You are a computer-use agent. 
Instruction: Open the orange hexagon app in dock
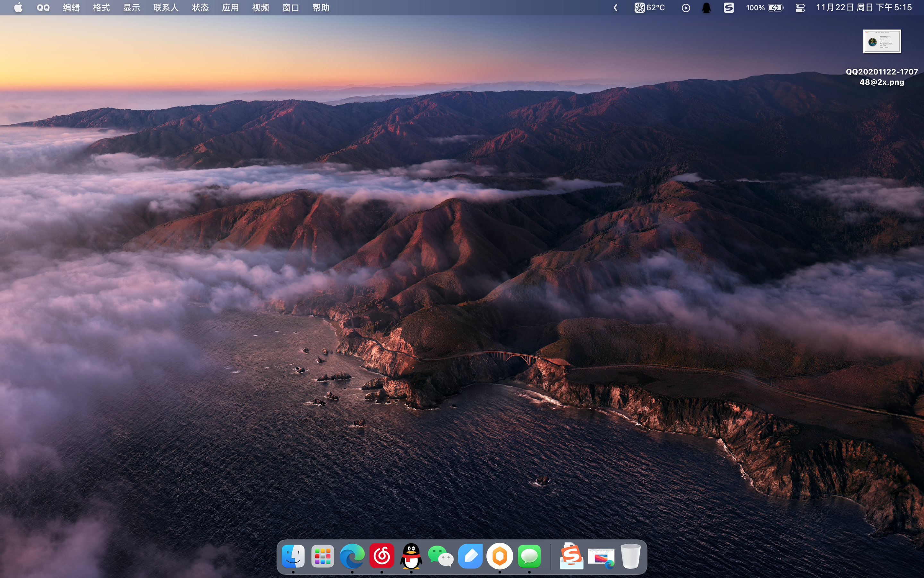[500, 556]
